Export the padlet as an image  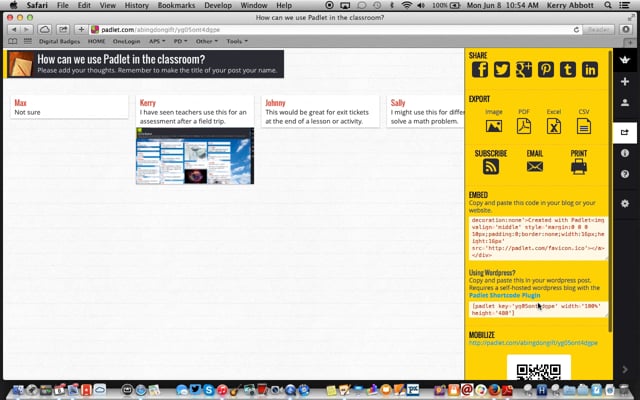(x=494, y=126)
